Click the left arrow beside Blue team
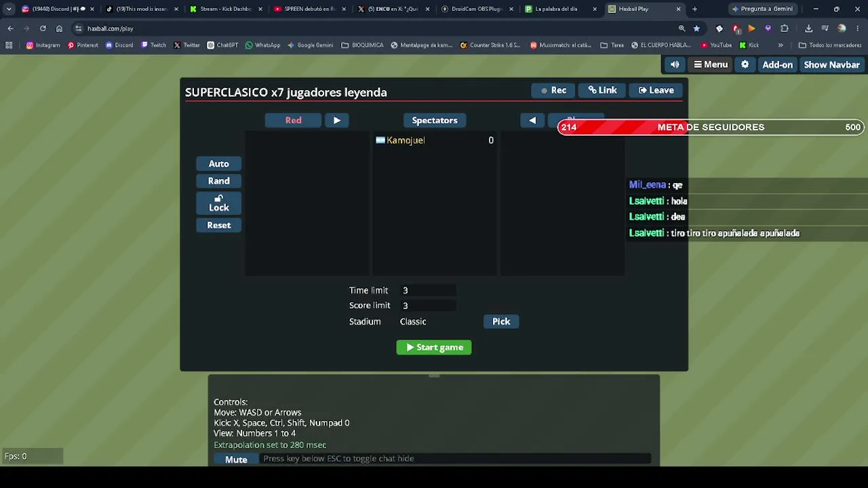The image size is (868, 488). [x=532, y=120]
